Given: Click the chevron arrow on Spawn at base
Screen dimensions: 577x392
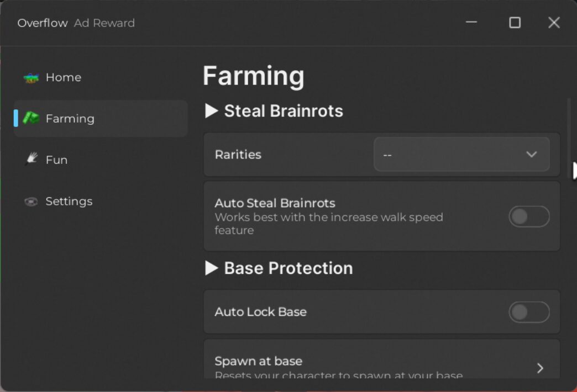Looking at the screenshot, I should click(x=540, y=368).
